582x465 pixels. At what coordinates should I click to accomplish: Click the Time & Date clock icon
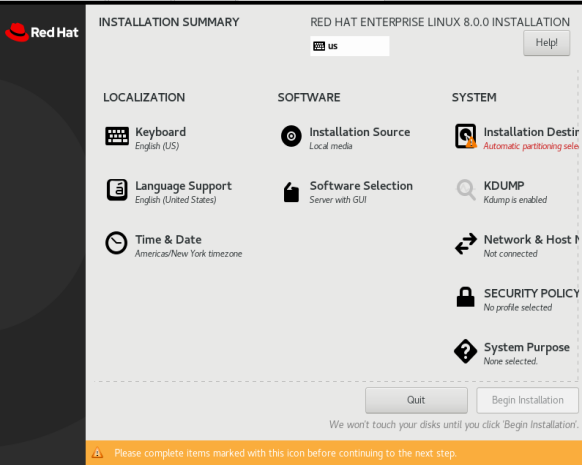tap(116, 243)
